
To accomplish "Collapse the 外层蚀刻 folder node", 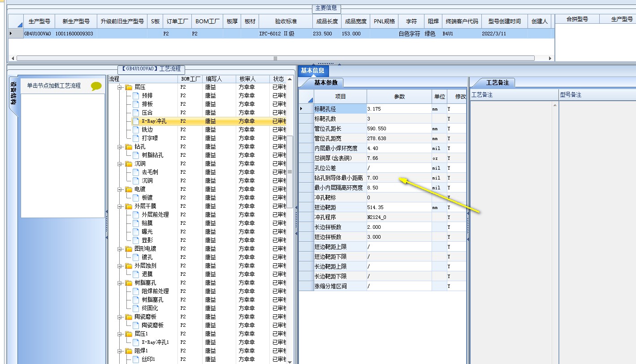I will (x=120, y=266).
